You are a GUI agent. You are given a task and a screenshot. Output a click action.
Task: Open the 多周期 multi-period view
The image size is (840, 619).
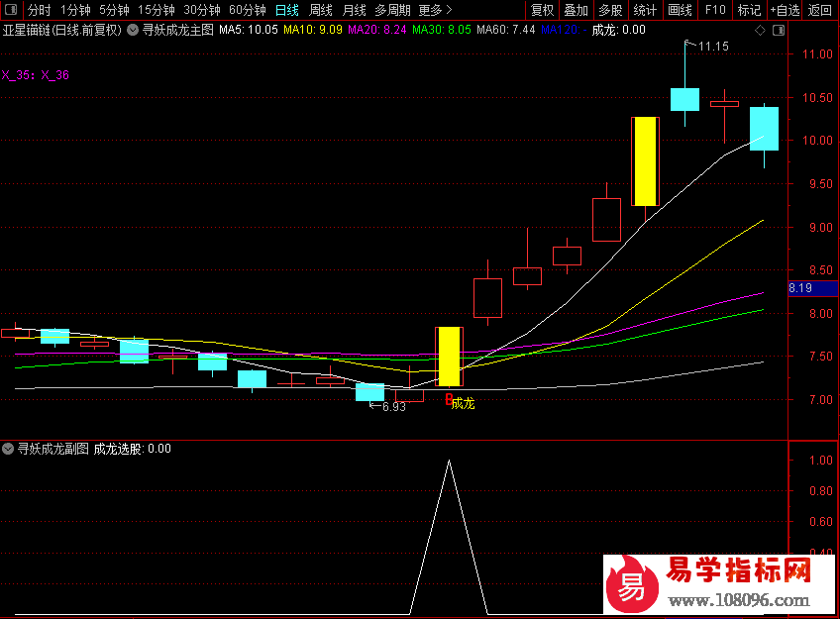(393, 10)
